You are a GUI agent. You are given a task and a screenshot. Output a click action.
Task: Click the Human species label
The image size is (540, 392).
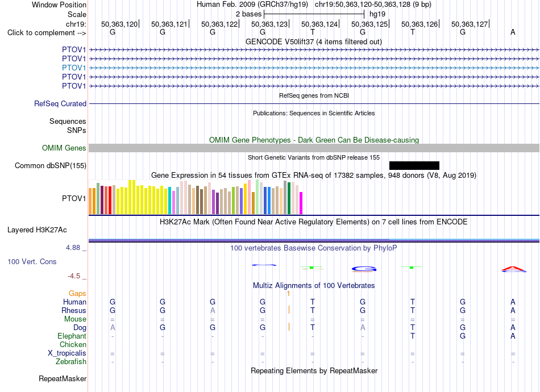(74, 302)
